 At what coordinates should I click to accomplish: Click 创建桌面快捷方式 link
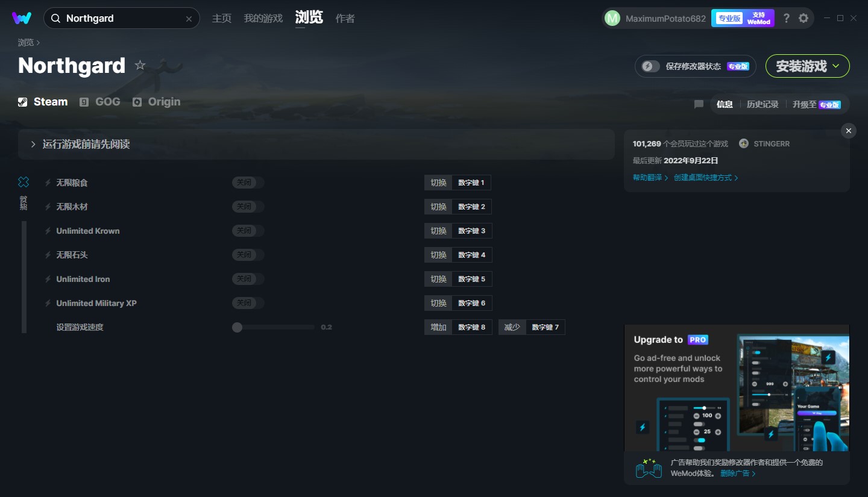[706, 178]
